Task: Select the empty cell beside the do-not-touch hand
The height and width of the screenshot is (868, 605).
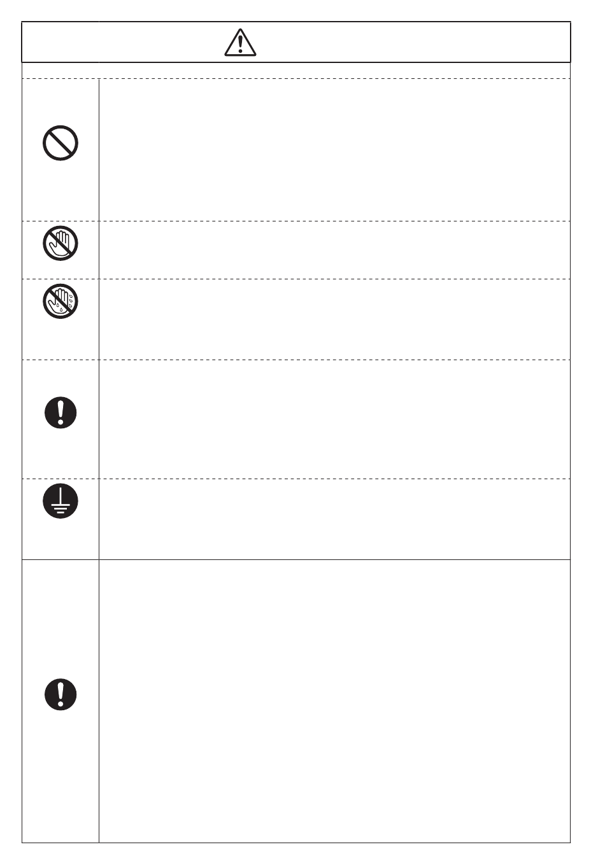Action: click(334, 249)
